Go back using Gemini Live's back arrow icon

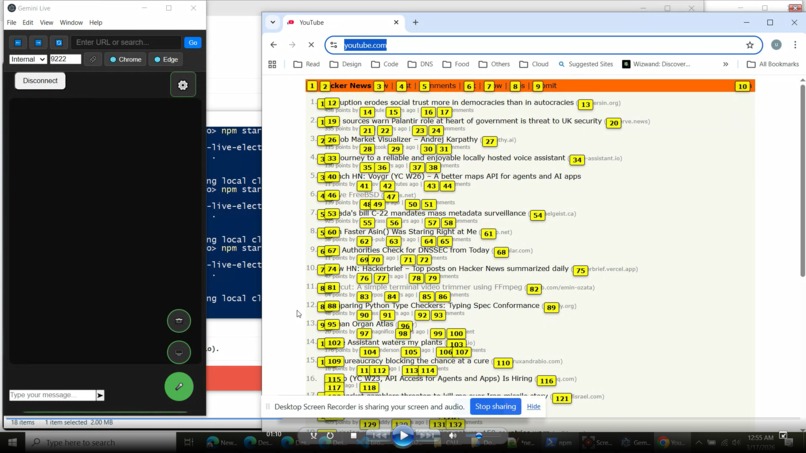[x=18, y=43]
